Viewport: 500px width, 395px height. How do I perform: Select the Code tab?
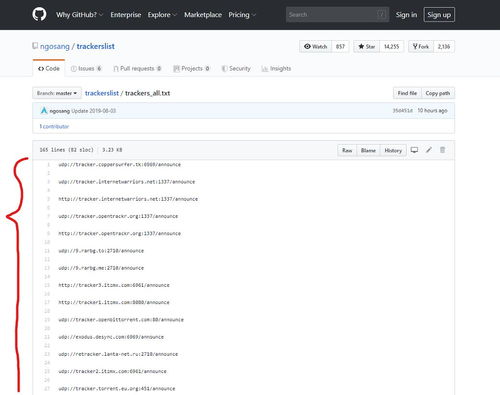point(49,68)
